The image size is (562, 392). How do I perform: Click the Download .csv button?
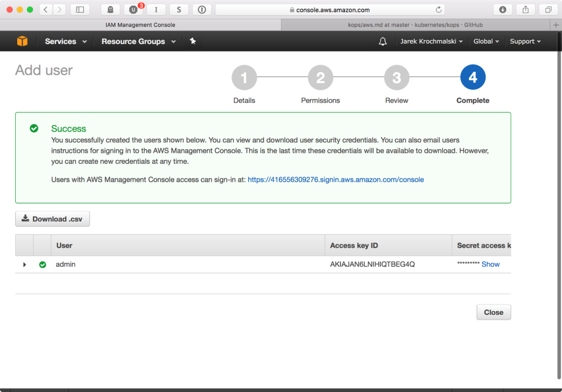click(x=52, y=219)
